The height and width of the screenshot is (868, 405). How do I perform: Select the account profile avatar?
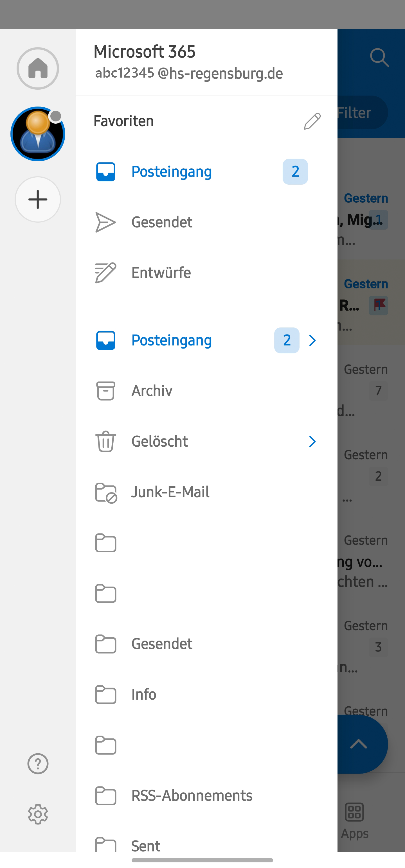38,134
